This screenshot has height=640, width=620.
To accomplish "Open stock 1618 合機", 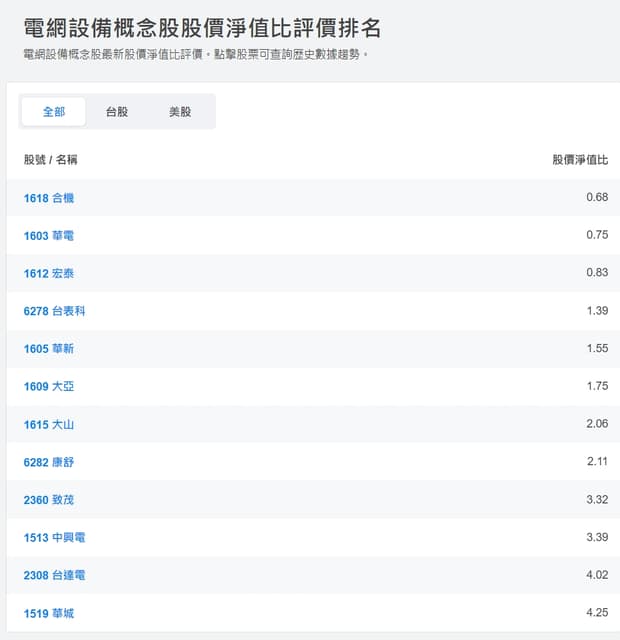I will (49, 198).
